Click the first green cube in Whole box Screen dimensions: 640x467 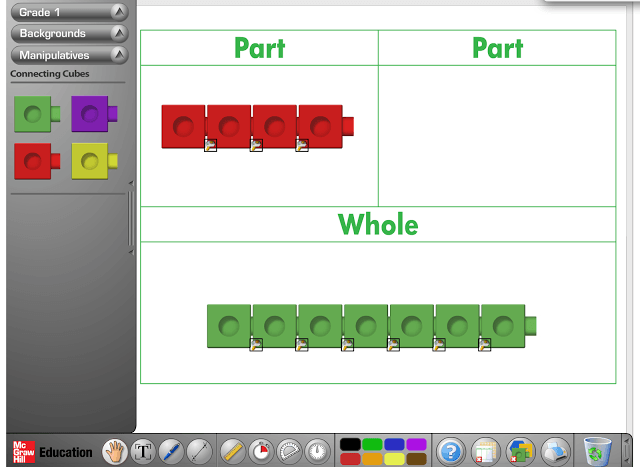click(229, 326)
